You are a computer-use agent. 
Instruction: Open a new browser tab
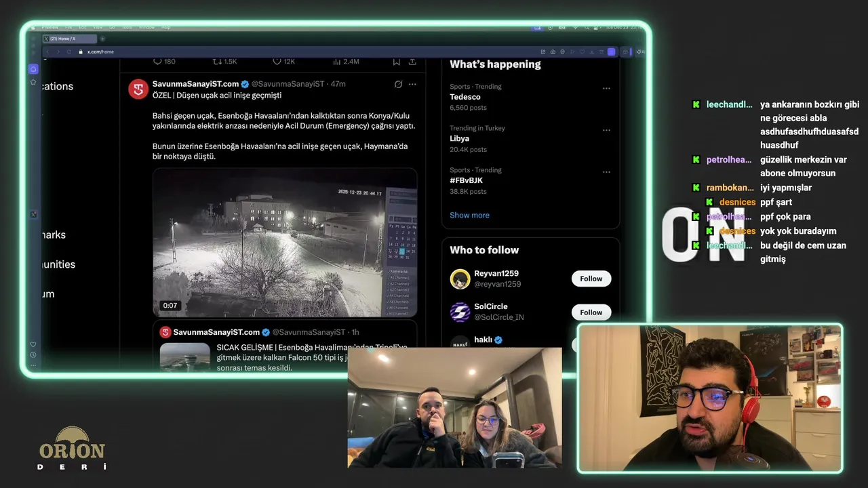point(103,39)
